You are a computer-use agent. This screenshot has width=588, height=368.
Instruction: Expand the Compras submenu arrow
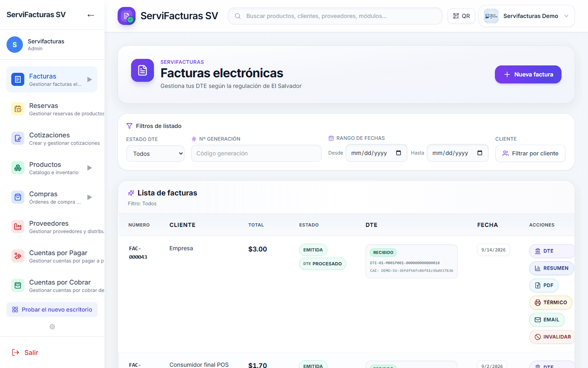pos(89,197)
